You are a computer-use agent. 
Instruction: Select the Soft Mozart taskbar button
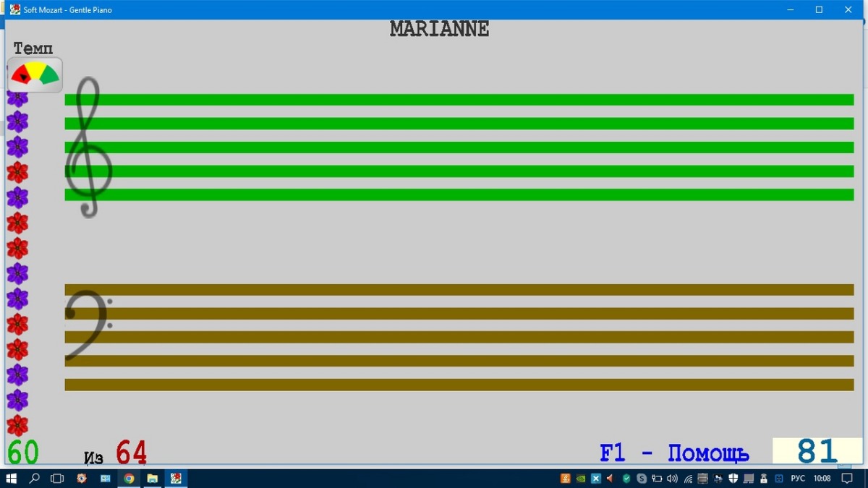click(176, 479)
